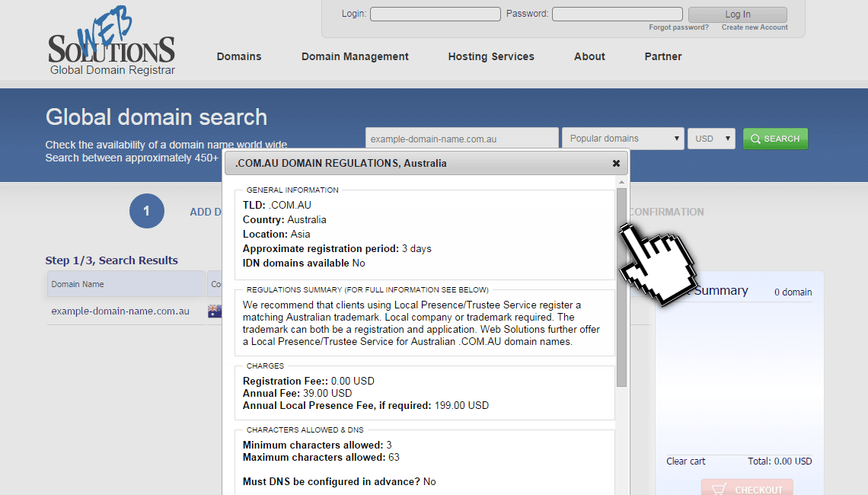
Task: Click the 'Step 1/3, Search Results' heading
Action: point(111,260)
